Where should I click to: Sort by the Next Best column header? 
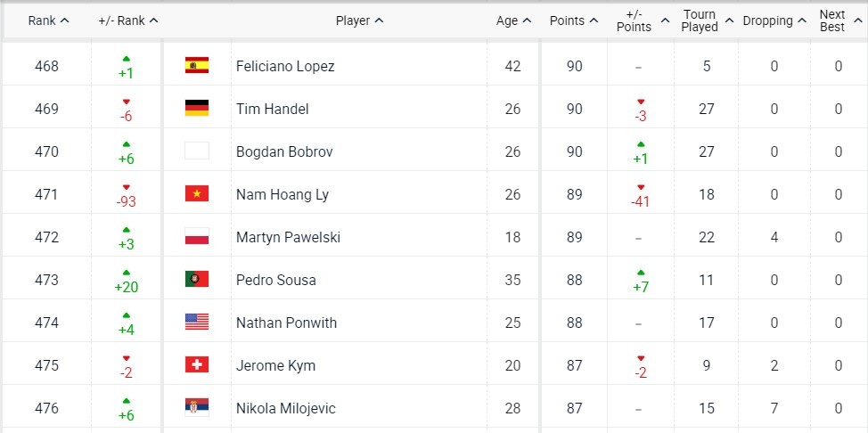point(838,20)
